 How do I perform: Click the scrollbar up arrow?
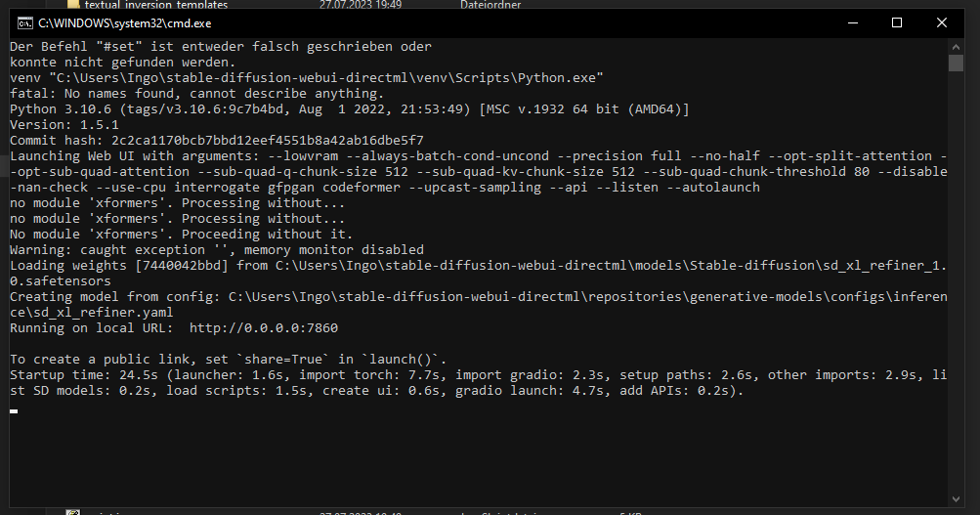pos(956,46)
